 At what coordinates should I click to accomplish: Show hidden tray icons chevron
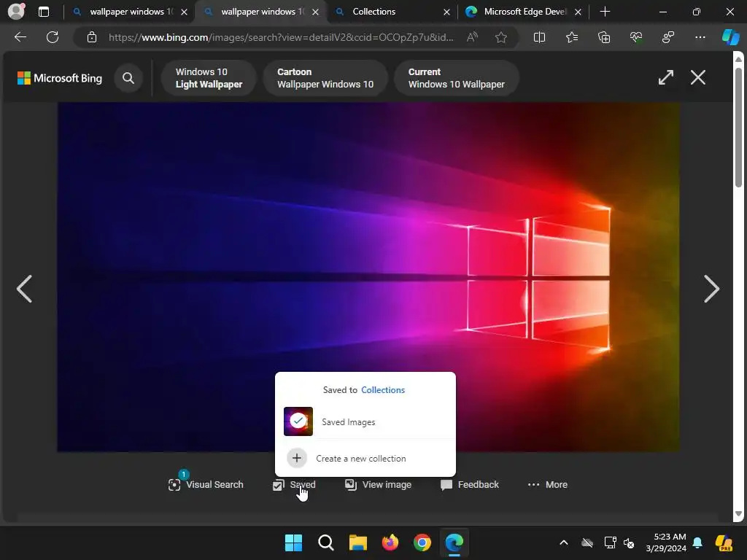pyautogui.click(x=564, y=542)
